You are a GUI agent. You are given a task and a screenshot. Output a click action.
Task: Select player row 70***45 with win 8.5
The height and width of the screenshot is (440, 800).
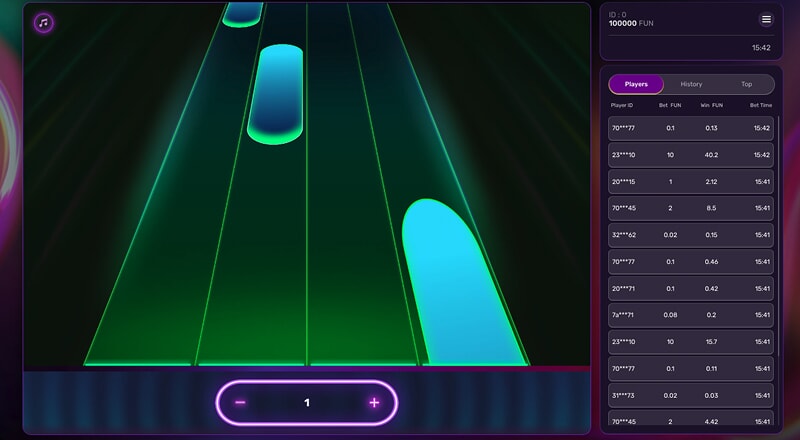coord(690,208)
